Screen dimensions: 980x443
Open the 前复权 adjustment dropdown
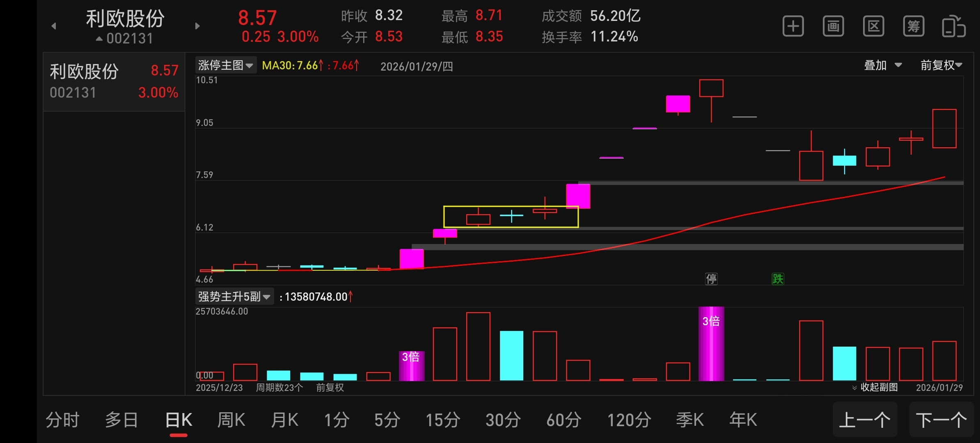pyautogui.click(x=941, y=65)
